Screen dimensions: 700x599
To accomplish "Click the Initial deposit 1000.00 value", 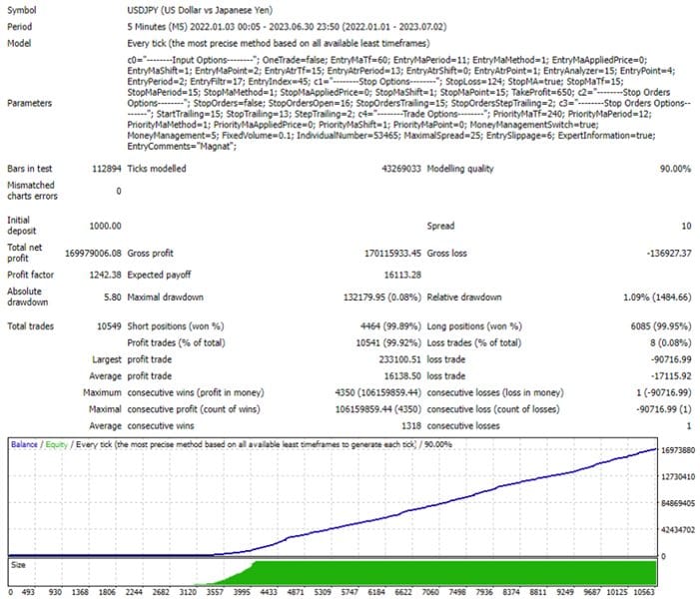I will 105,226.
